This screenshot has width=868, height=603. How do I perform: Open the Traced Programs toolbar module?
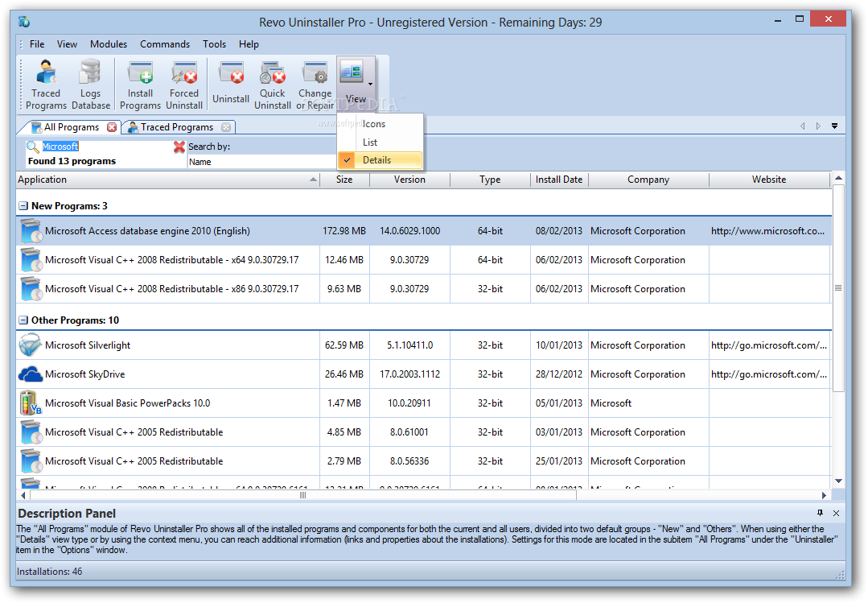coord(46,85)
